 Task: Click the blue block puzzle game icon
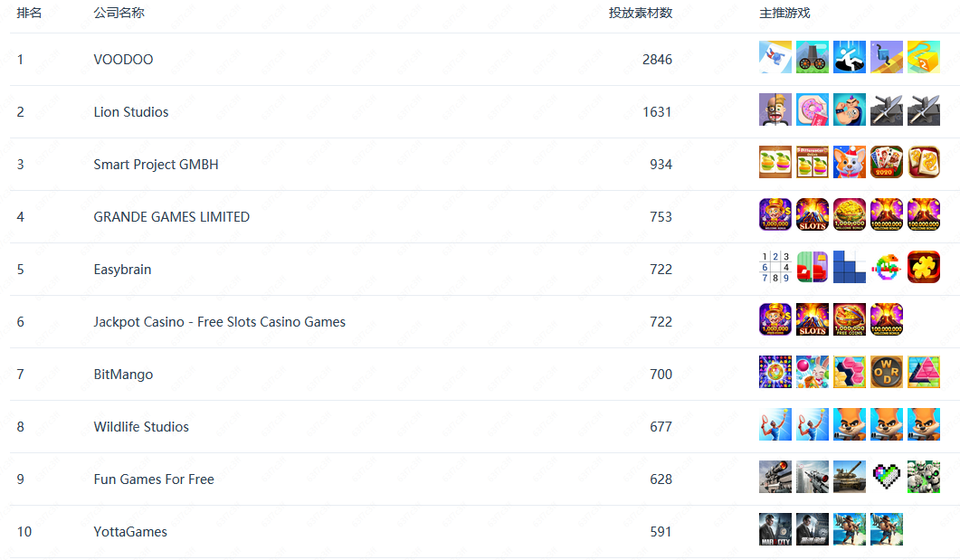(850, 267)
